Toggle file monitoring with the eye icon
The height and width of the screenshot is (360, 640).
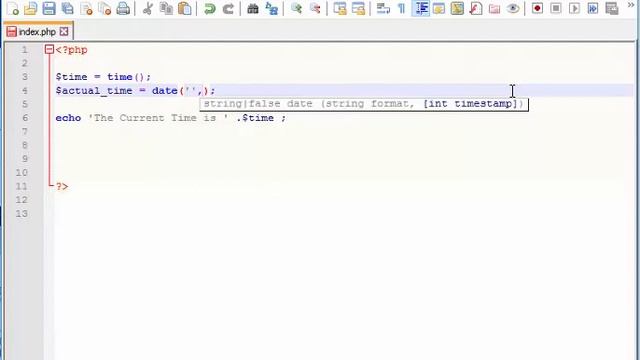click(x=513, y=9)
